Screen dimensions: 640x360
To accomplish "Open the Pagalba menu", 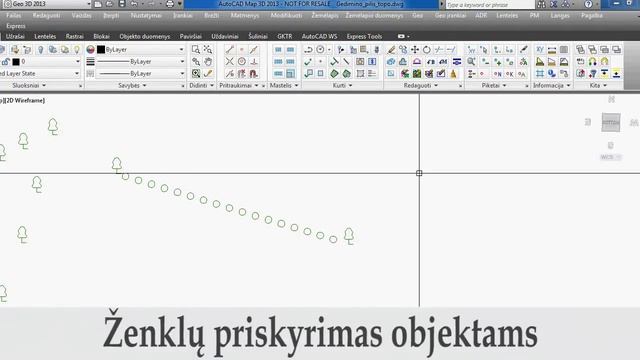I will click(x=592, y=16).
